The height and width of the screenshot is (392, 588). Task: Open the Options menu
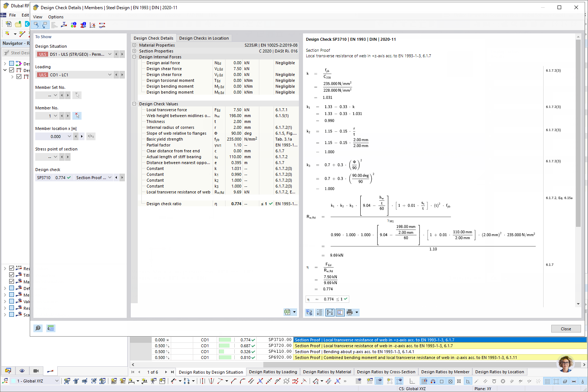point(55,17)
